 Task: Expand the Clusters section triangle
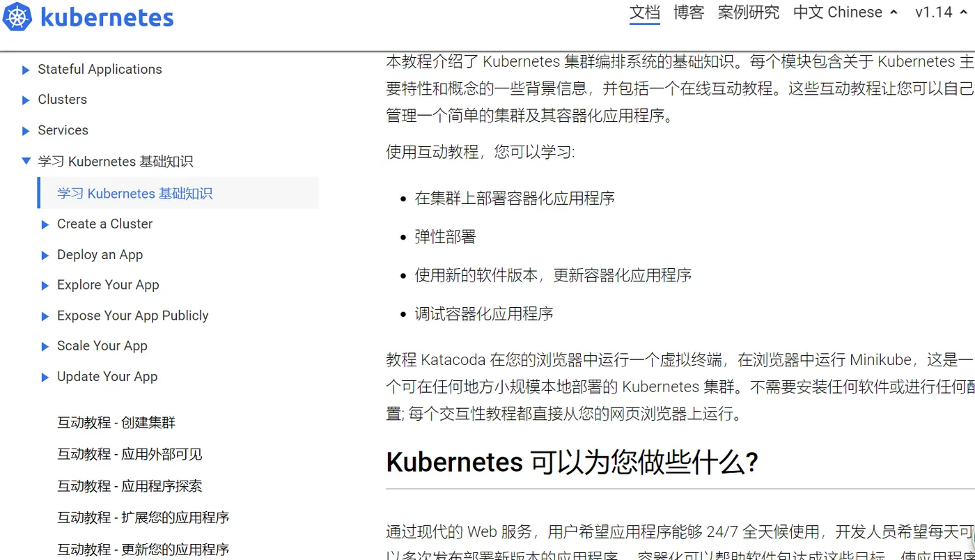click(x=26, y=100)
